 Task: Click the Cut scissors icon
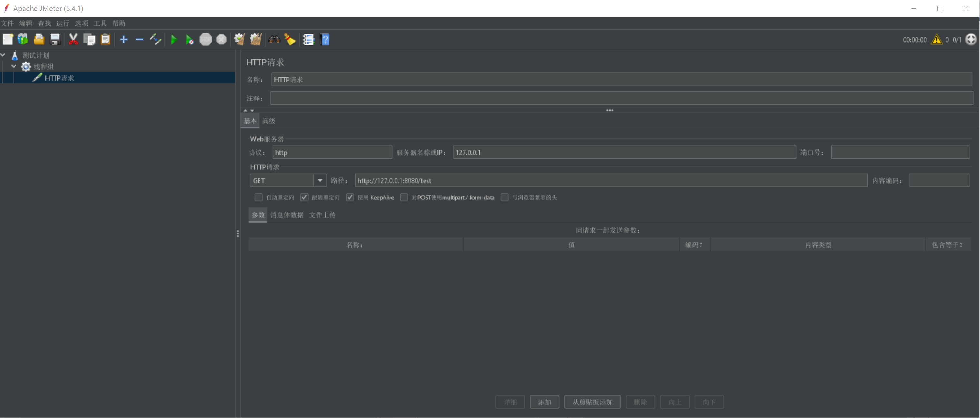click(x=73, y=40)
